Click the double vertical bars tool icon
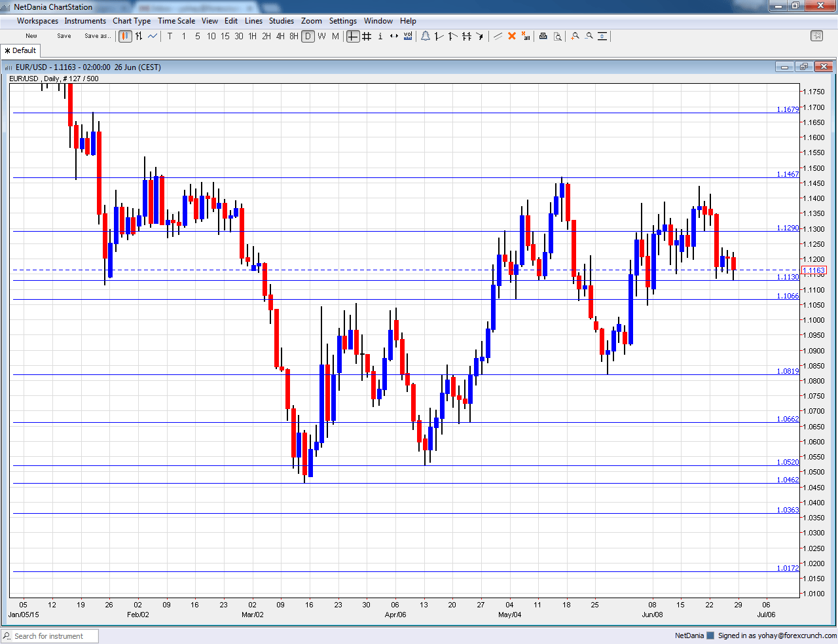The height and width of the screenshot is (644, 838). [x=467, y=36]
